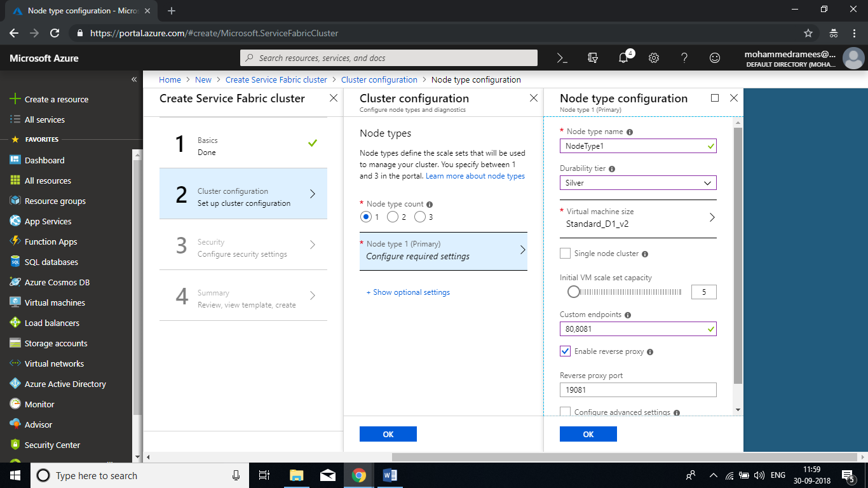Open the notifications bell icon

pos(623,58)
